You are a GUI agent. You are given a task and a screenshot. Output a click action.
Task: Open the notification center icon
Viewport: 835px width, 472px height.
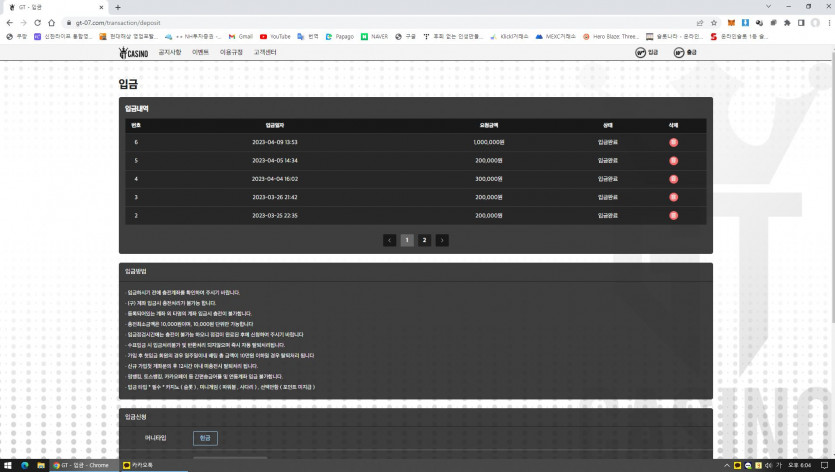824,465
